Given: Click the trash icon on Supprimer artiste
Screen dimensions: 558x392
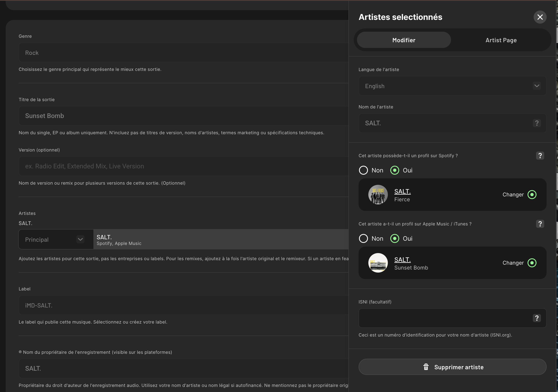Looking at the screenshot, I should [x=426, y=367].
